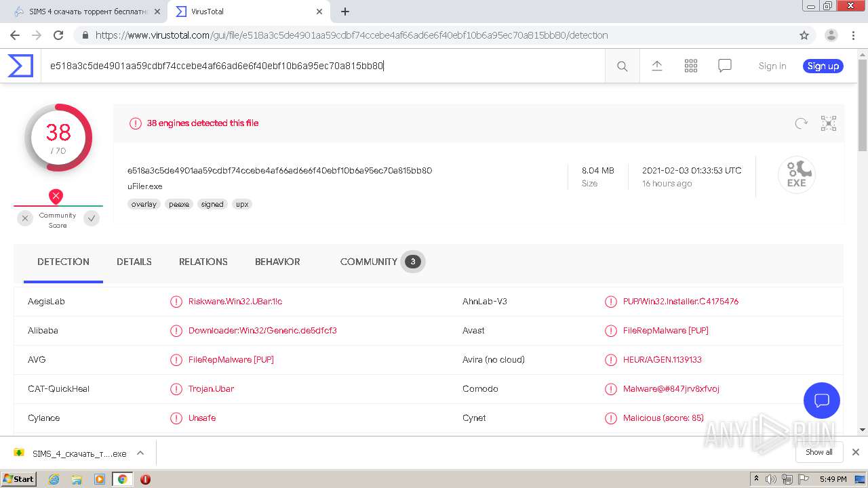Vote malicious with the X community icon
Image resolution: width=868 pixels, height=488 pixels.
coord(25,218)
